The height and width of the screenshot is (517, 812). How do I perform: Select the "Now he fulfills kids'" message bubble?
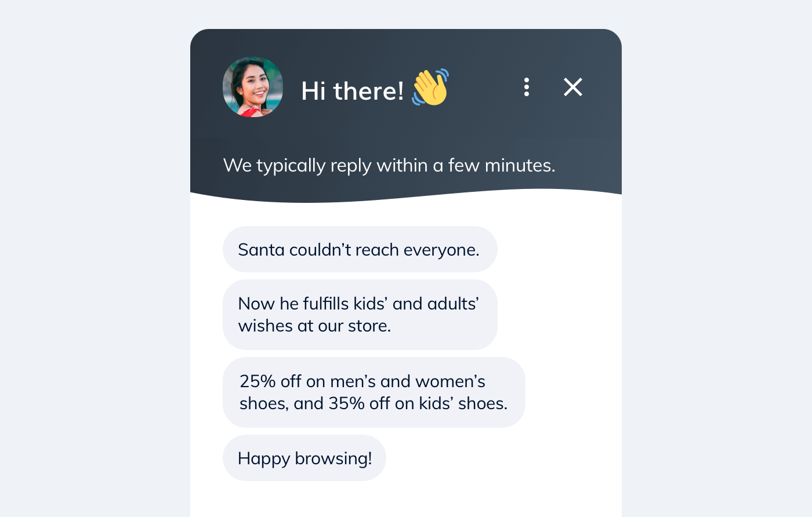[360, 314]
